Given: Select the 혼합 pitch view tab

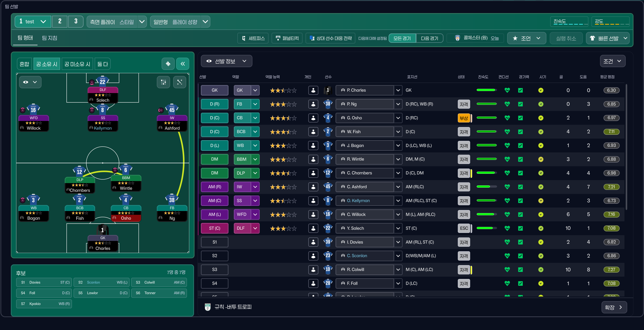Looking at the screenshot, I should click(24, 64).
